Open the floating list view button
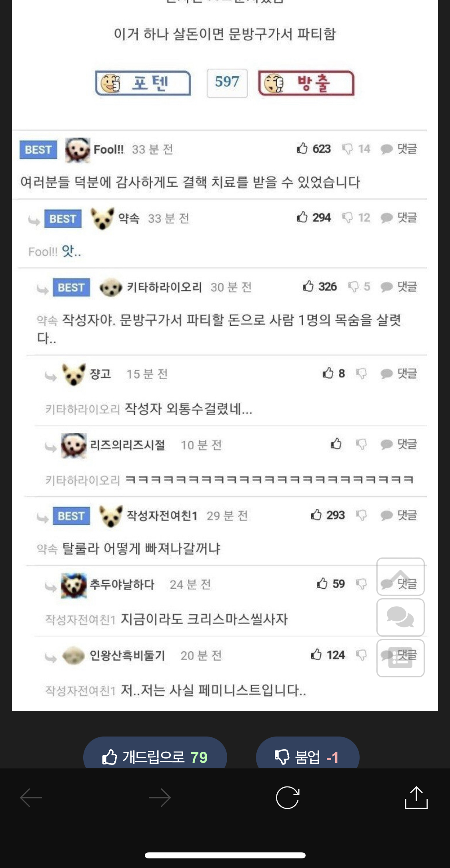Image resolution: width=450 pixels, height=868 pixels. (x=400, y=658)
